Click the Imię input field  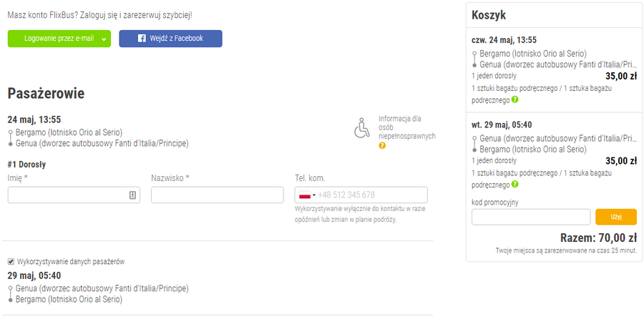coord(68,195)
